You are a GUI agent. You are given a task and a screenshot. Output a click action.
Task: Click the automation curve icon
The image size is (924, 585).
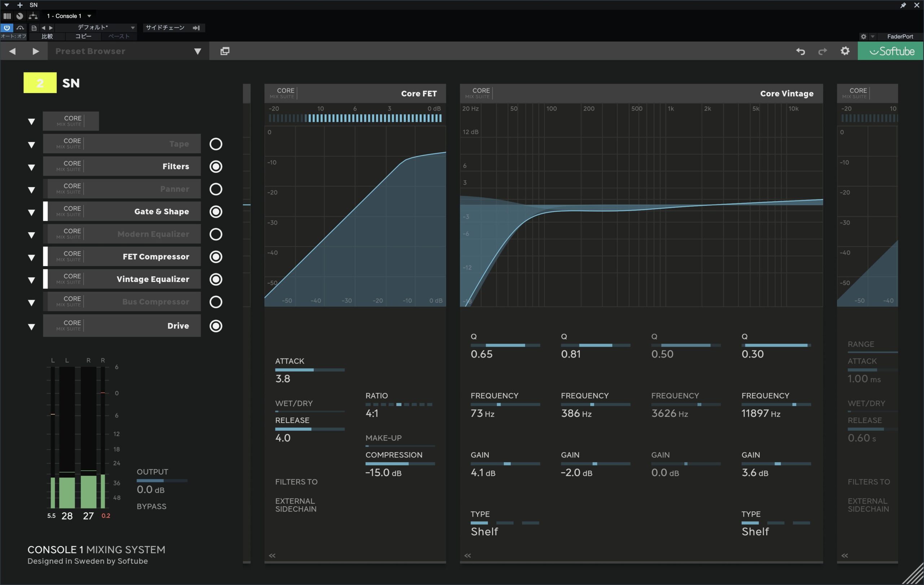pyautogui.click(x=20, y=28)
